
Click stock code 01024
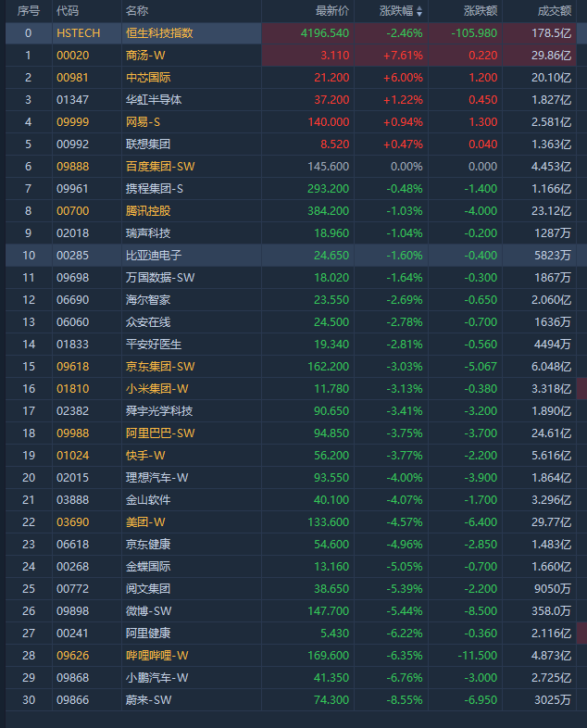72,457
